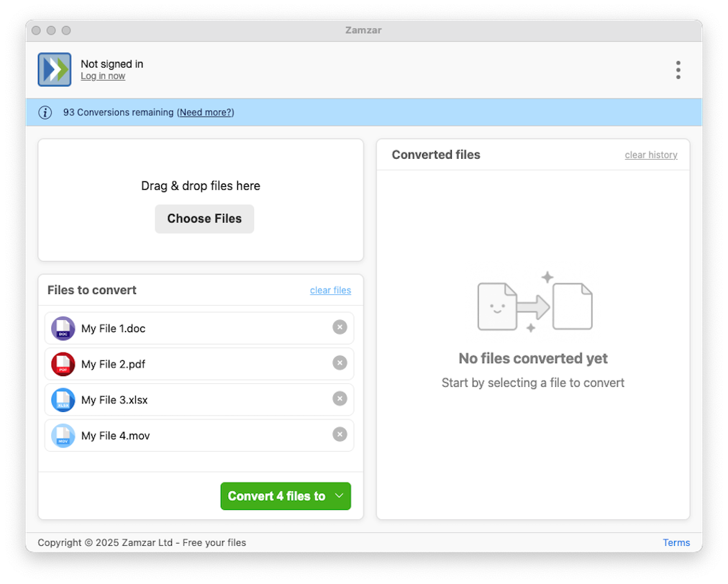Click the red PDF file icon
The height and width of the screenshot is (584, 728).
[x=63, y=365]
